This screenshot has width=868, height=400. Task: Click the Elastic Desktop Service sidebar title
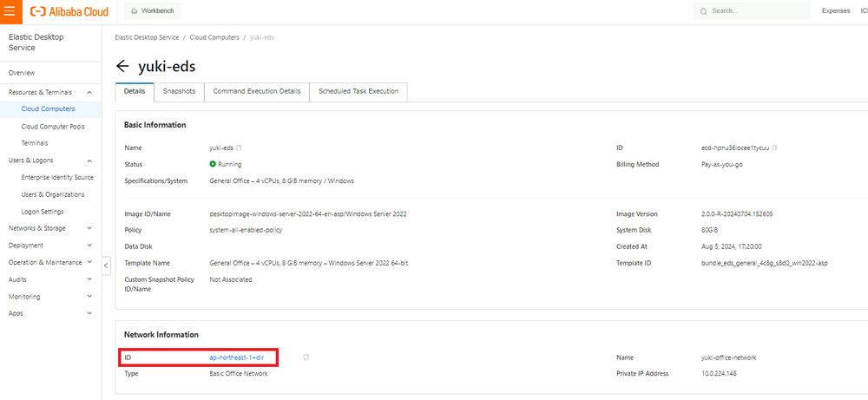(x=36, y=43)
